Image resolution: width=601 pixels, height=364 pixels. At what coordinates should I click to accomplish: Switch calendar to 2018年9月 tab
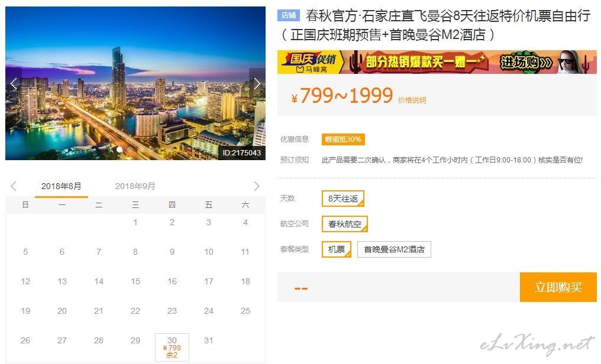pos(135,186)
